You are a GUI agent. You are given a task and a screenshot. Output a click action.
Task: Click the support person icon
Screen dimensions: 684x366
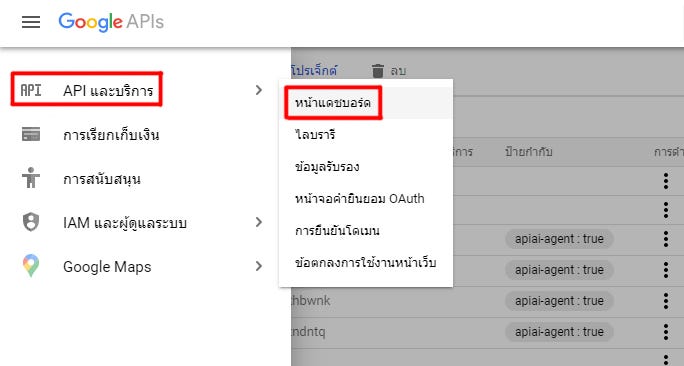point(31,178)
